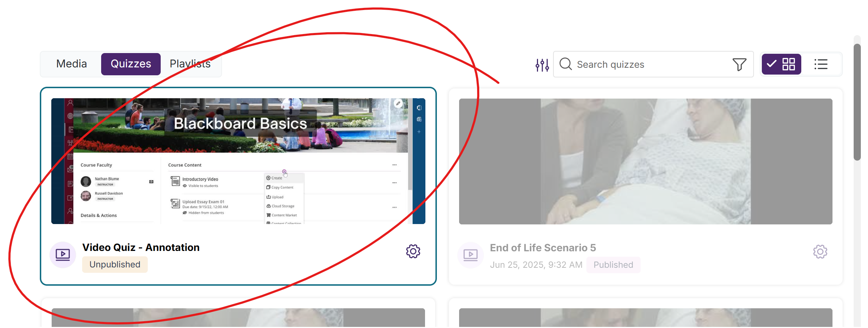
Task: Click the magnifier icon in search box
Action: click(x=566, y=64)
